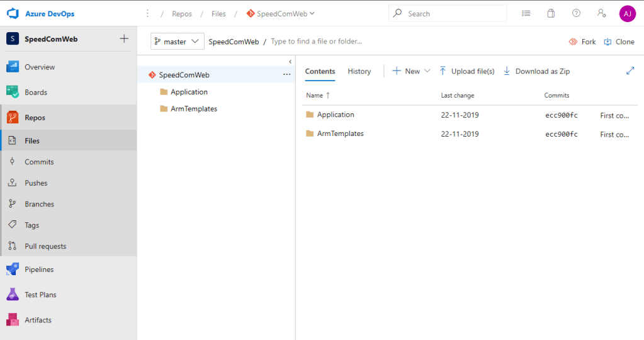Click the top Search box
This screenshot has width=644, height=340.
pyautogui.click(x=448, y=13)
